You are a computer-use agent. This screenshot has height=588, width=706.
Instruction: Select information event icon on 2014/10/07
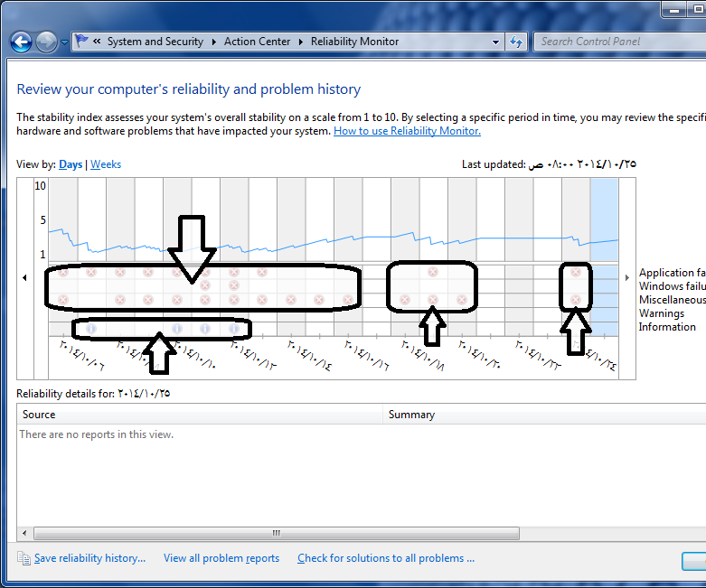(91, 329)
